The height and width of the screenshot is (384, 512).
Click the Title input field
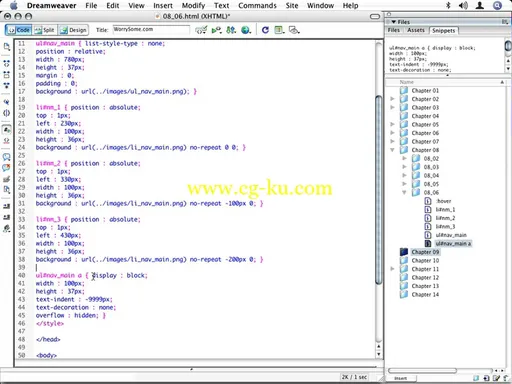(x=151, y=29)
